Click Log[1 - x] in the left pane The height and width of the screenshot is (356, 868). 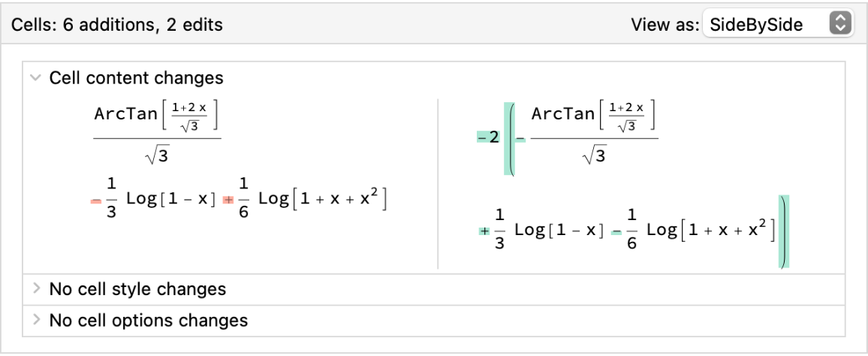[x=171, y=200]
